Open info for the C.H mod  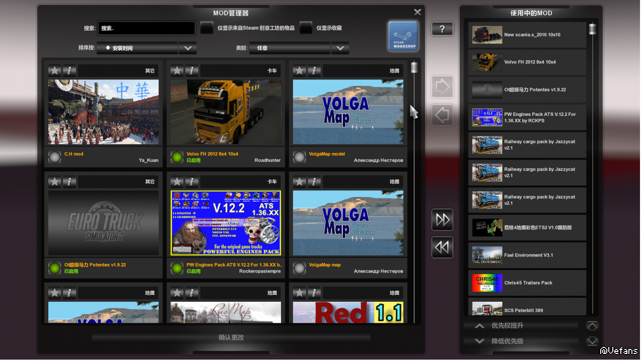(69, 70)
